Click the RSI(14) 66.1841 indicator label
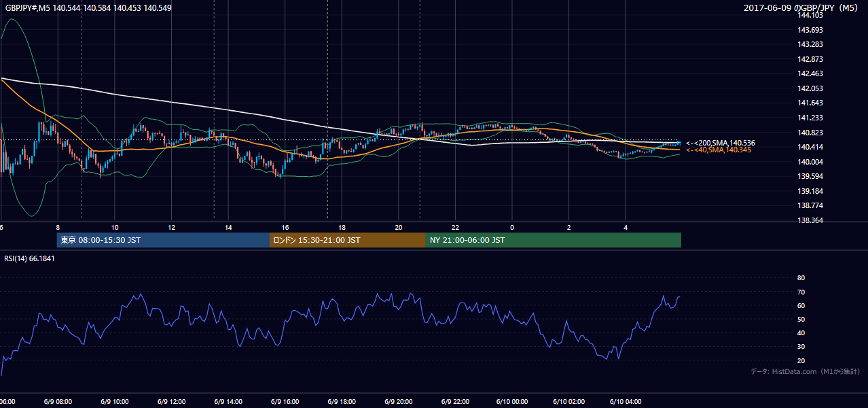 coord(30,258)
